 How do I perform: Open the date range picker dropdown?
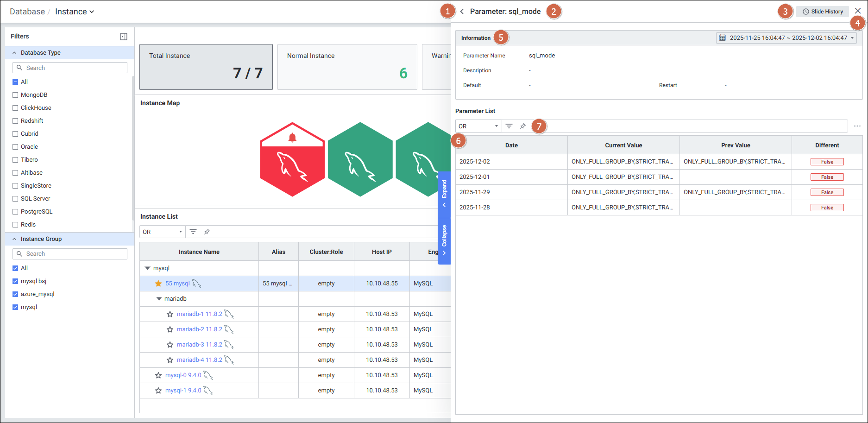[786, 38]
